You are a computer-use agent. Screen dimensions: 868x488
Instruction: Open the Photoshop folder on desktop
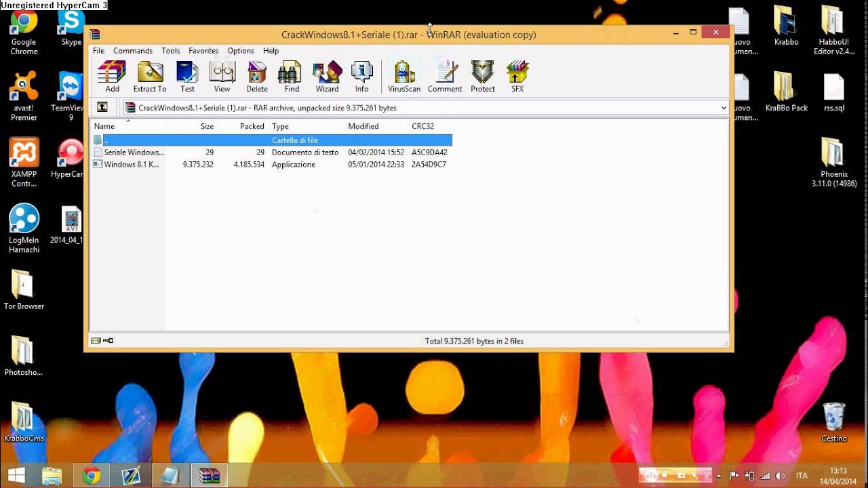(24, 356)
